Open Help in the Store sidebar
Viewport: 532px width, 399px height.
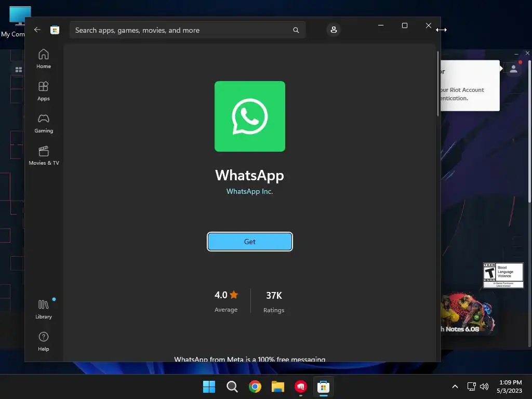click(44, 342)
